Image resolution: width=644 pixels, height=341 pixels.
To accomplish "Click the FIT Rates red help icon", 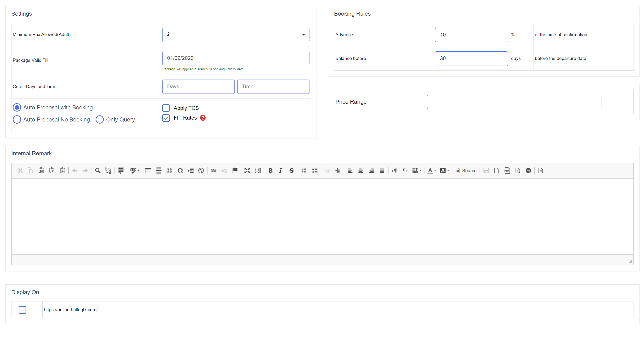I will click(x=203, y=118).
